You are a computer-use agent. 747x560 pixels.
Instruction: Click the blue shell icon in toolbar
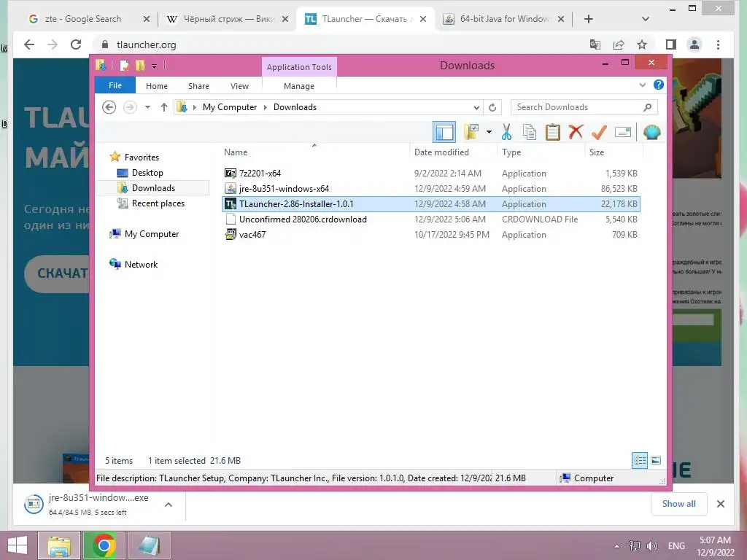(x=651, y=132)
